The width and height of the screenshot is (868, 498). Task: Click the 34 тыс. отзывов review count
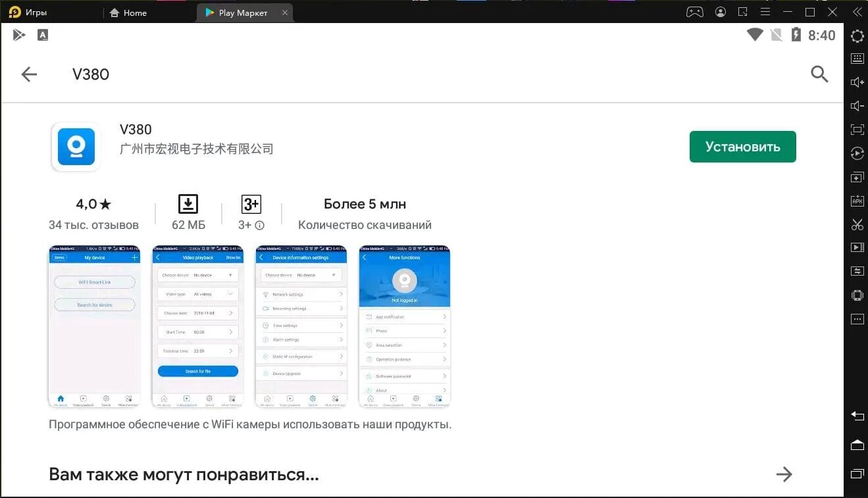tap(93, 225)
